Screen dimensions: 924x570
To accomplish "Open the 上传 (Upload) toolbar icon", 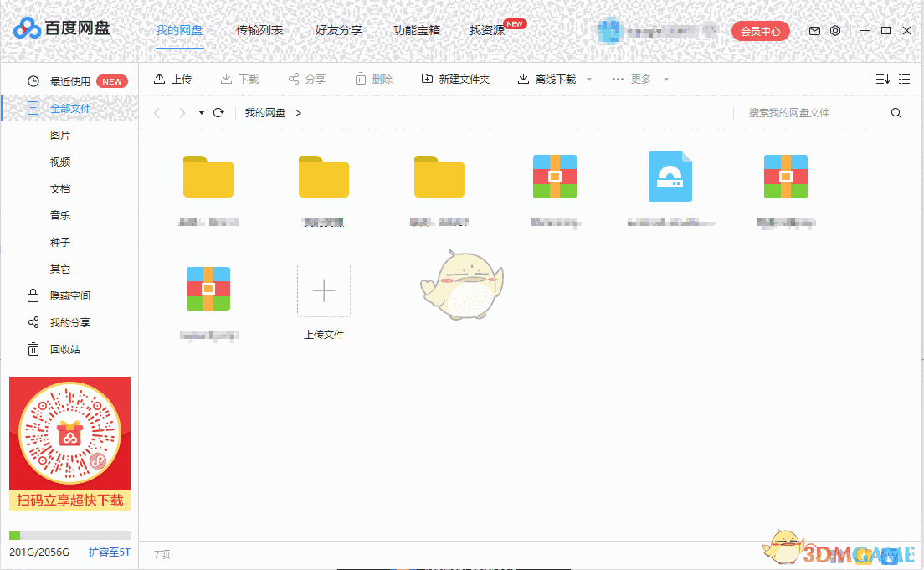I will point(173,79).
